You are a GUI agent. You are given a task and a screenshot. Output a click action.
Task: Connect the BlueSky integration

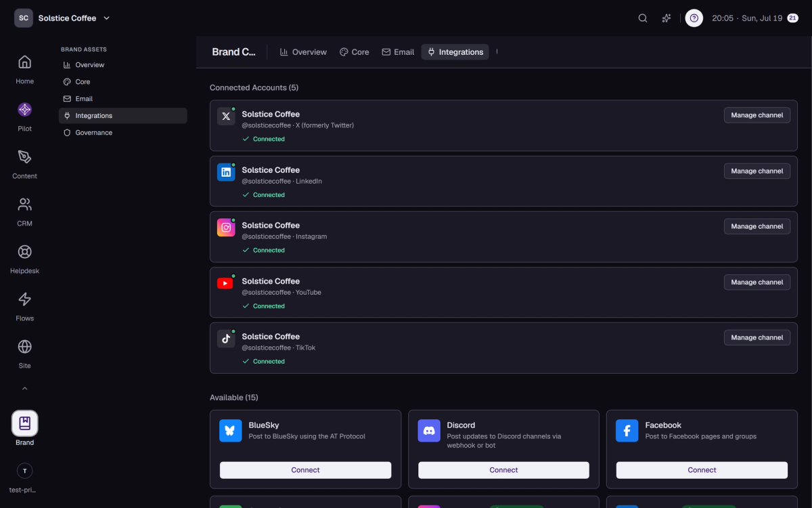tap(306, 470)
